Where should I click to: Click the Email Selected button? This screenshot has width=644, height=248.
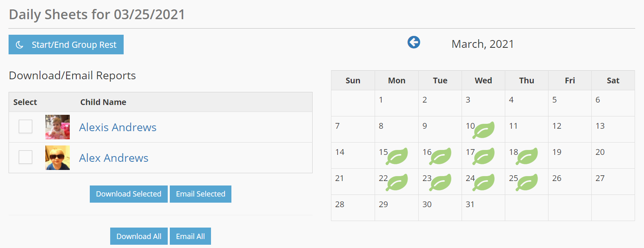pos(200,194)
